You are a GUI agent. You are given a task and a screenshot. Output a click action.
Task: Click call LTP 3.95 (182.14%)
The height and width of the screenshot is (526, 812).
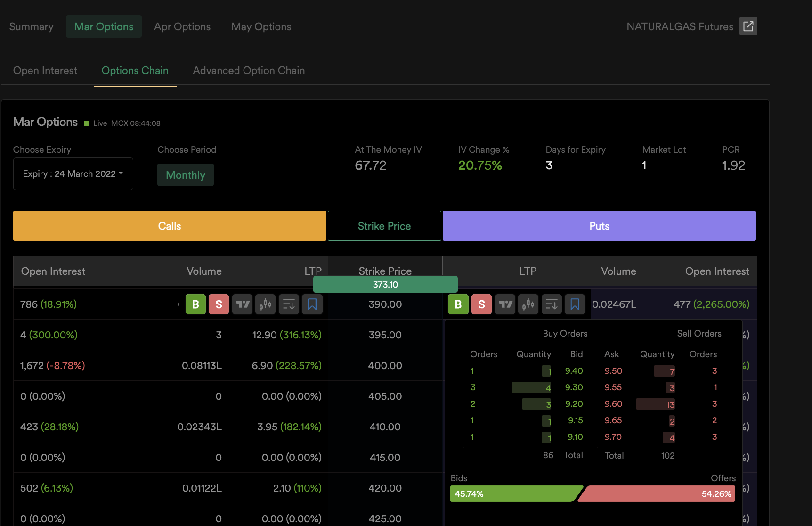289,427
